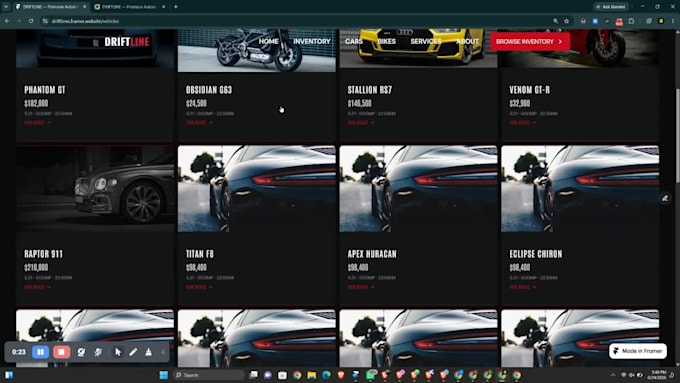Click the $210,000 price on RAPTOR 911

point(36,268)
